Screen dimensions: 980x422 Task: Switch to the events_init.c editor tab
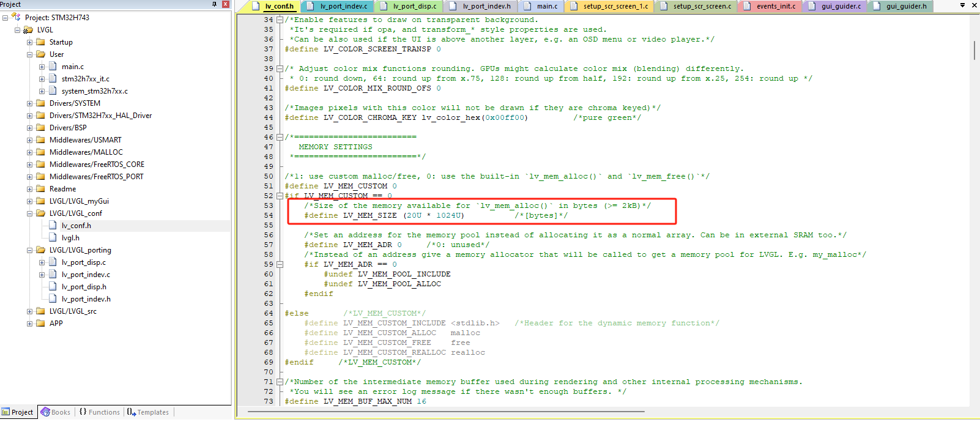click(770, 6)
